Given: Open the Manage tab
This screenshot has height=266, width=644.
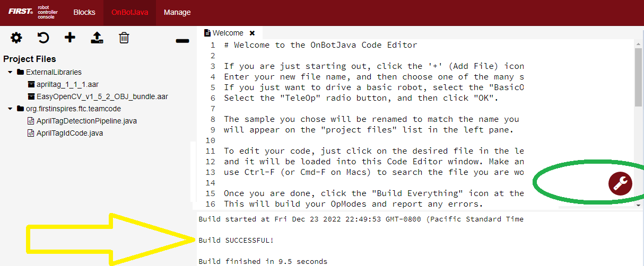Looking at the screenshot, I should [177, 12].
